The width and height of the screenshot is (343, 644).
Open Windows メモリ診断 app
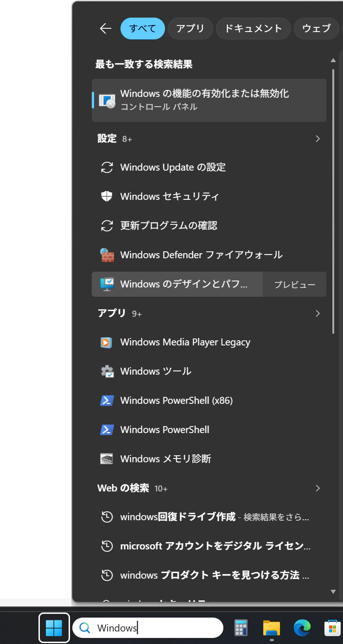pyautogui.click(x=209, y=459)
